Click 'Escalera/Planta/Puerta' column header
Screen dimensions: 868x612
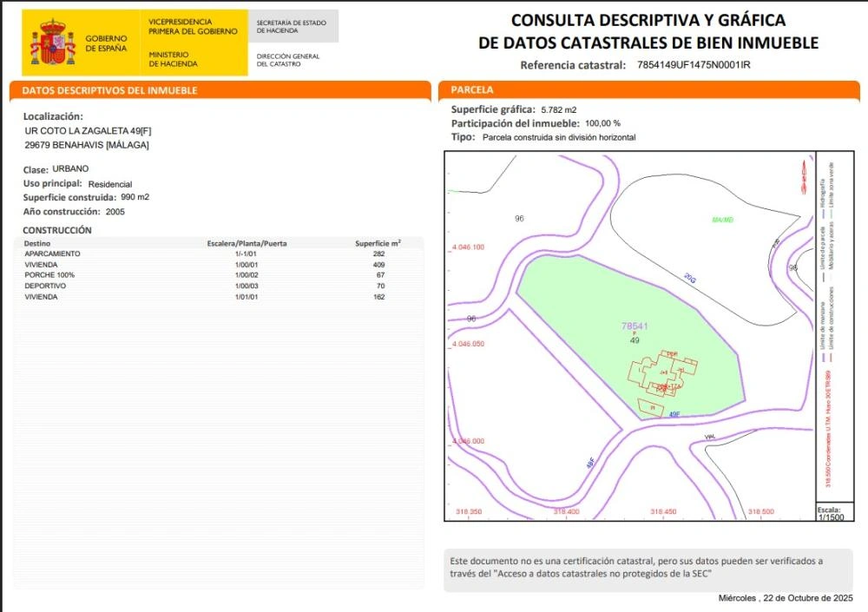[x=247, y=243]
